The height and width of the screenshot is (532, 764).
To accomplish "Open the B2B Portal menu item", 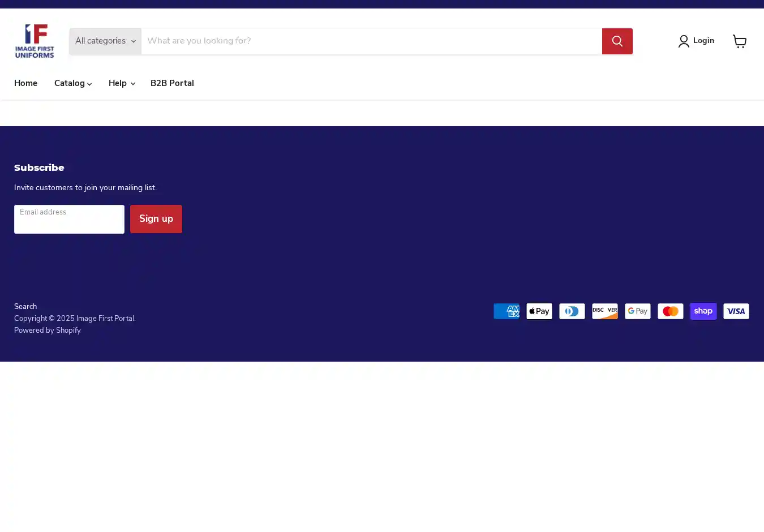I will 172,83.
